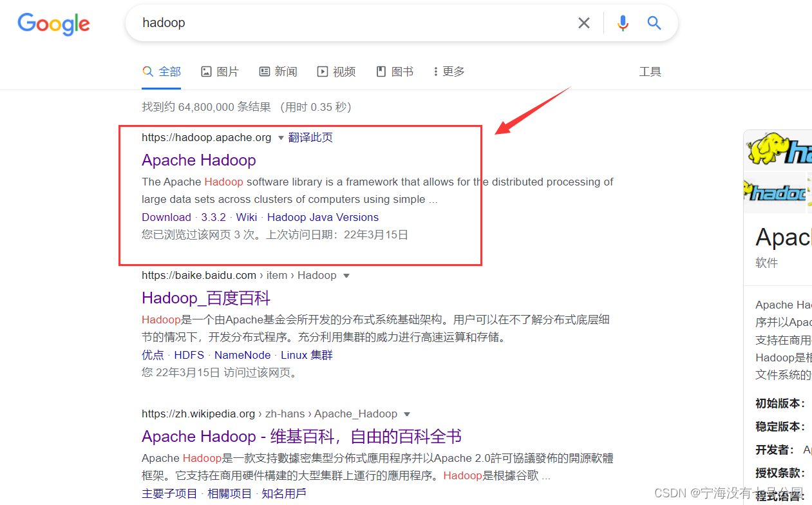812x505 pixels.
Task: Select the 视频 (Videos) tab icon
Action: 322,71
